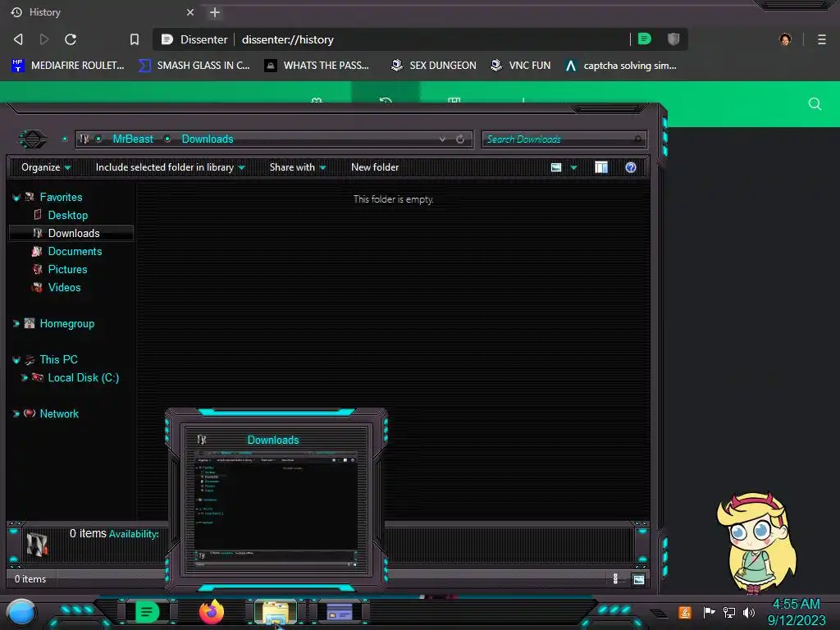Open the Java tray icon
This screenshot has width=840, height=630.
685,612
